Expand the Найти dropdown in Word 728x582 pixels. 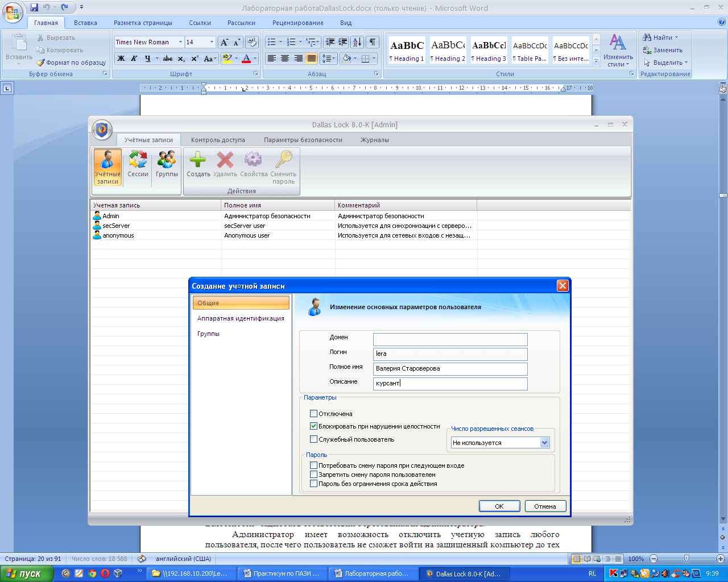point(676,38)
